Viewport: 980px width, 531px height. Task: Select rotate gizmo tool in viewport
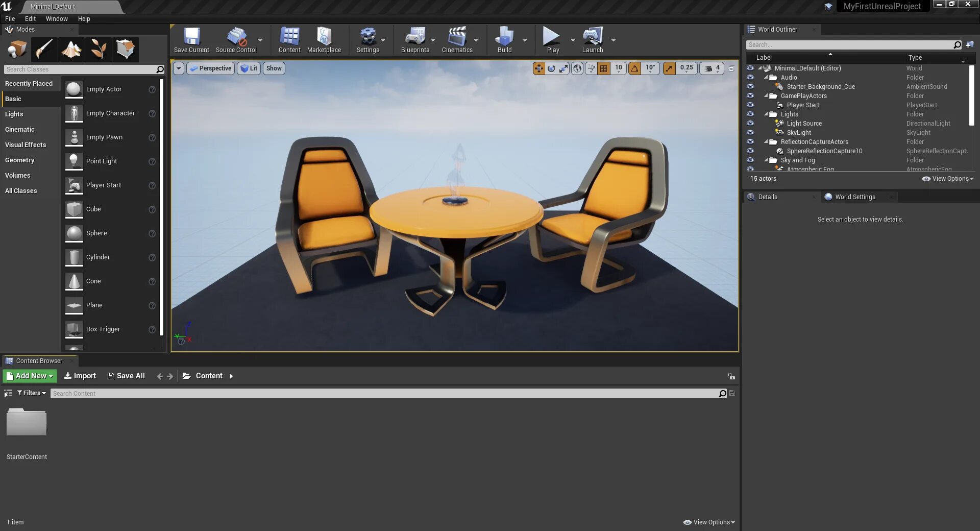pyautogui.click(x=551, y=68)
